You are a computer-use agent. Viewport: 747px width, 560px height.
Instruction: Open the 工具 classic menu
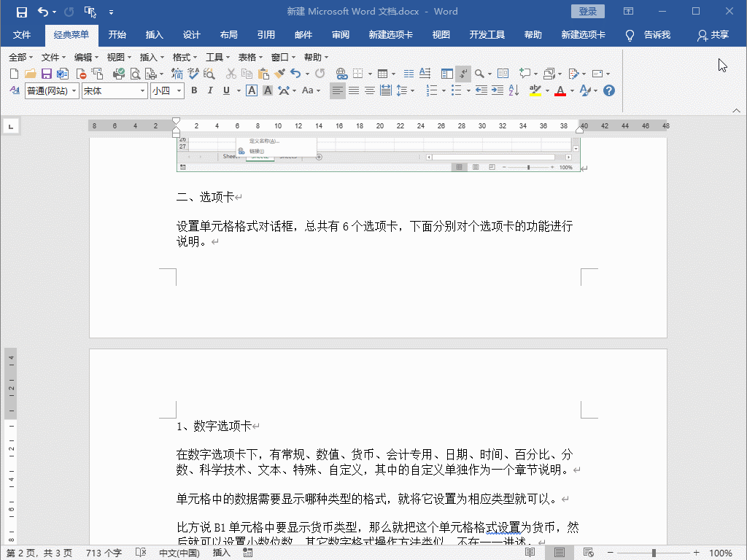tap(217, 57)
